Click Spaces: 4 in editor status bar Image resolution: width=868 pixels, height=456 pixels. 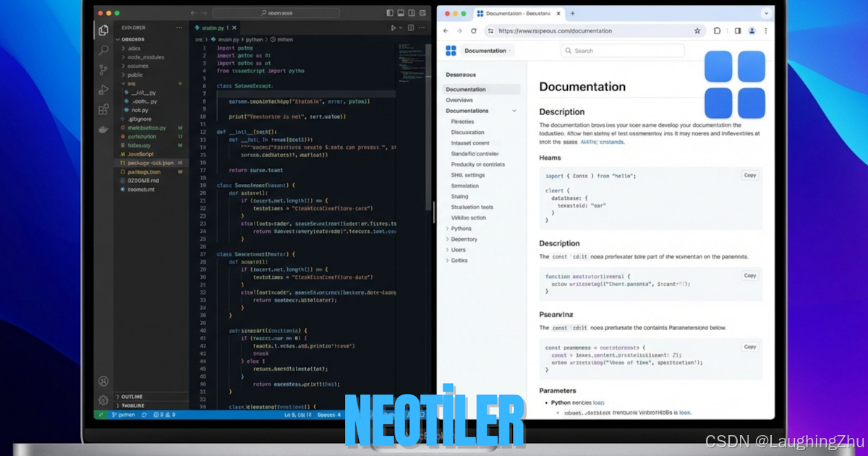pos(329,415)
